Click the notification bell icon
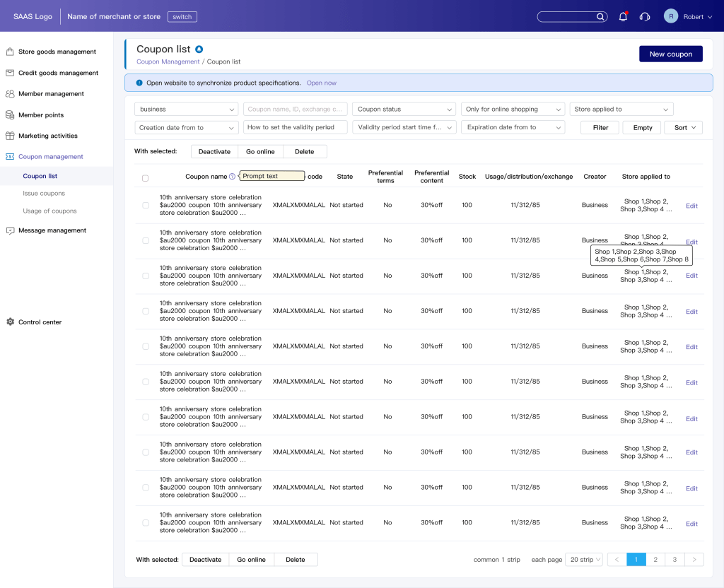This screenshot has height=588, width=724. [623, 17]
